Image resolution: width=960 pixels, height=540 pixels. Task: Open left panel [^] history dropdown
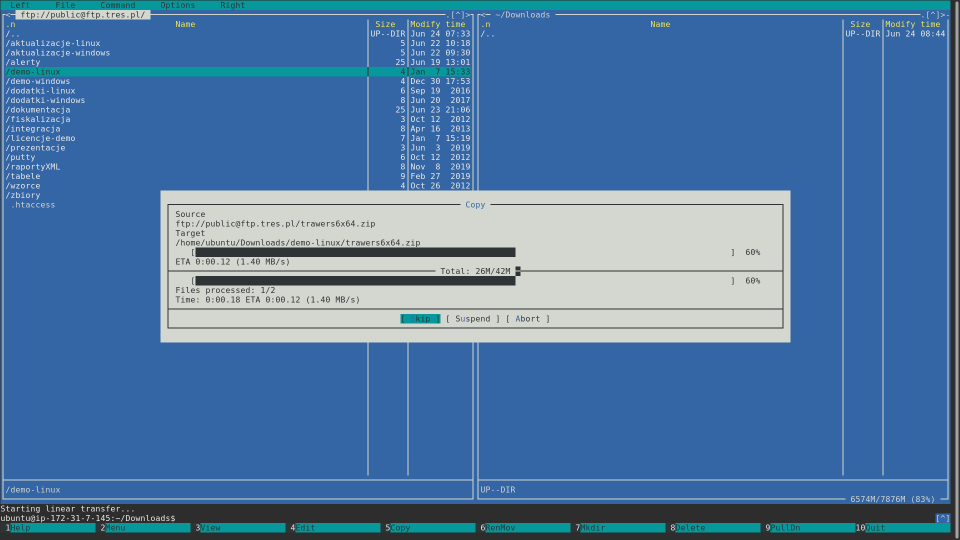(457, 15)
